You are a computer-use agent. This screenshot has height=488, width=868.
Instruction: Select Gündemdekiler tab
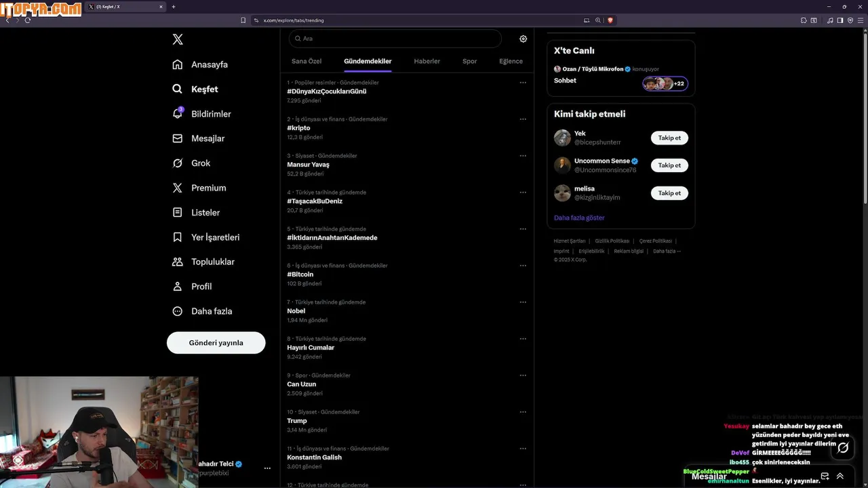pos(368,61)
